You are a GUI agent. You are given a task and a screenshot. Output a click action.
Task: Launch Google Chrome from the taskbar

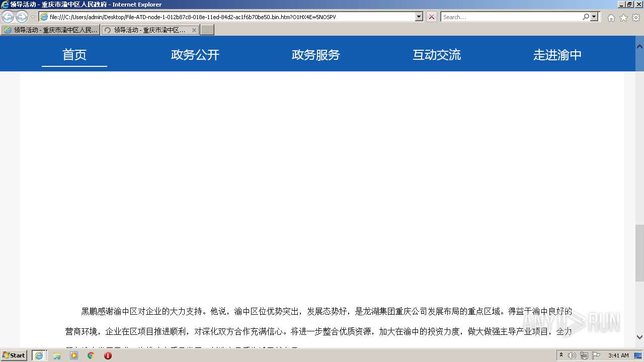point(91,355)
